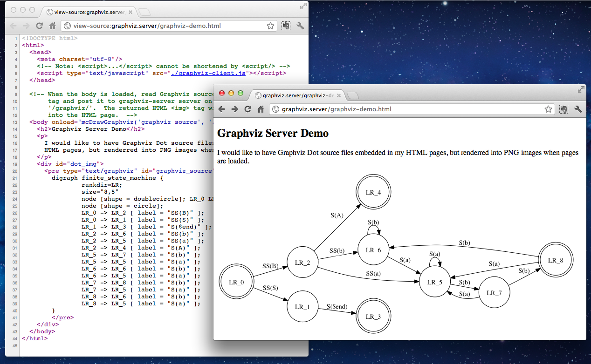Click the <!DOCTYPE html> source line
The height and width of the screenshot is (364, 591).
point(50,38)
